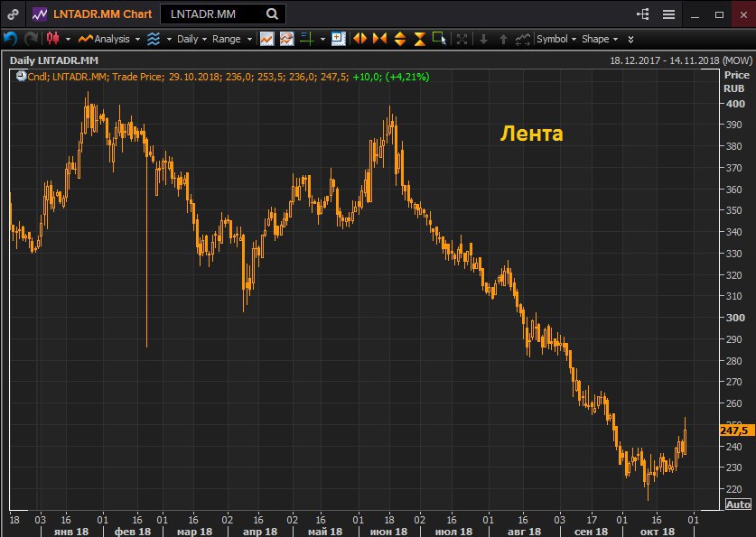The width and height of the screenshot is (756, 537).
Task: Click the clock icon beside Cndl legend
Action: (x=21, y=76)
